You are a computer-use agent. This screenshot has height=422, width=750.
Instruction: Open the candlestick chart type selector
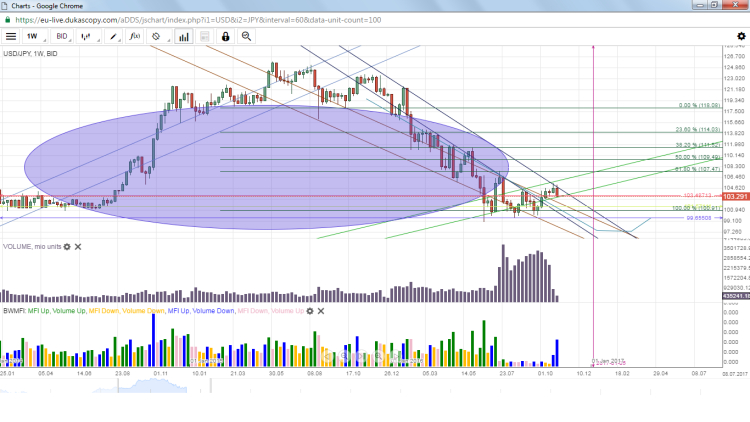coord(90,36)
